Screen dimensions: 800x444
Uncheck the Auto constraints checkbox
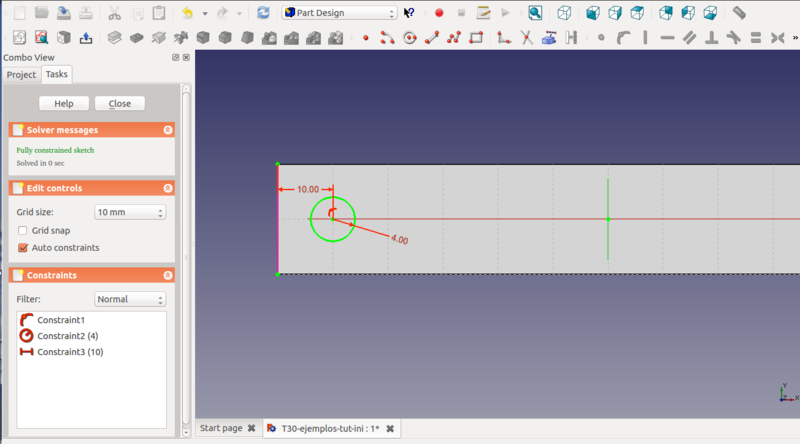23,247
